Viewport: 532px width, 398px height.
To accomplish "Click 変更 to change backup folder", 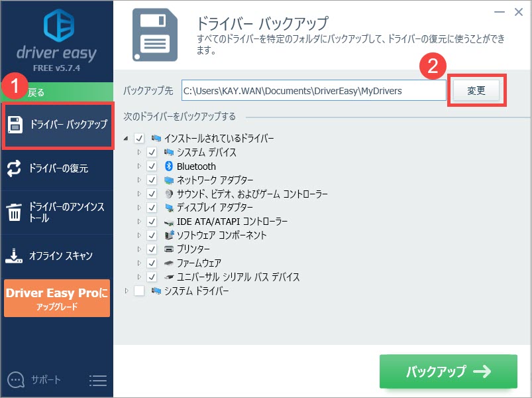I will click(476, 90).
